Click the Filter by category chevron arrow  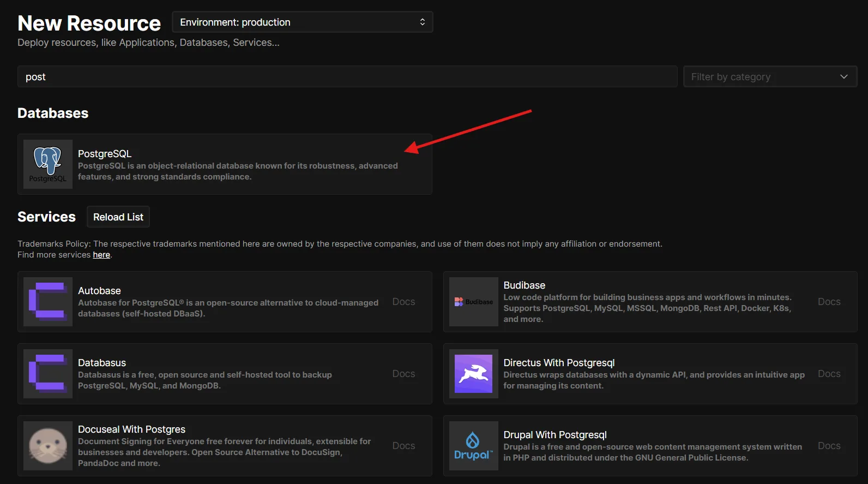(x=844, y=76)
